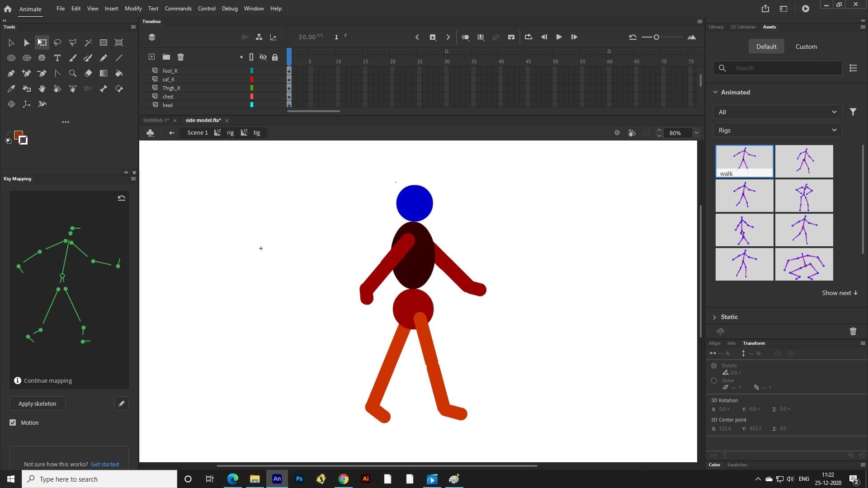Expand the Static assets section
The width and height of the screenshot is (868, 488).
[714, 317]
